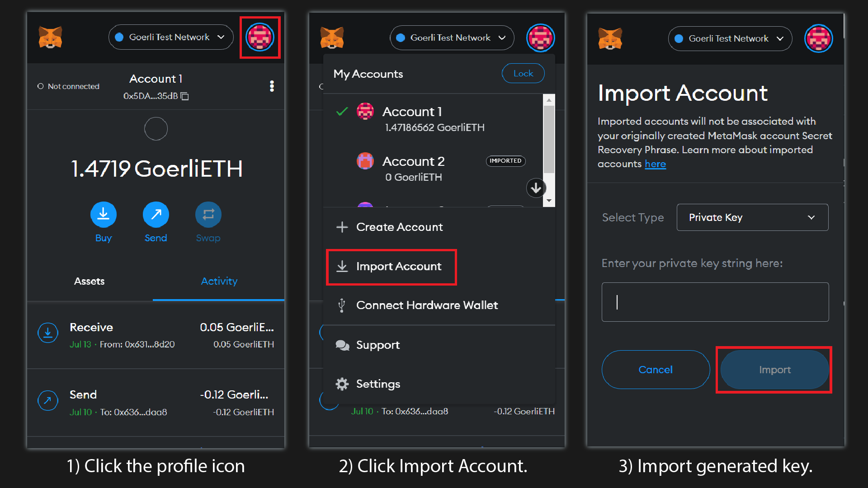Open the Select Type dropdown
The height and width of the screenshot is (488, 868).
[x=752, y=217]
